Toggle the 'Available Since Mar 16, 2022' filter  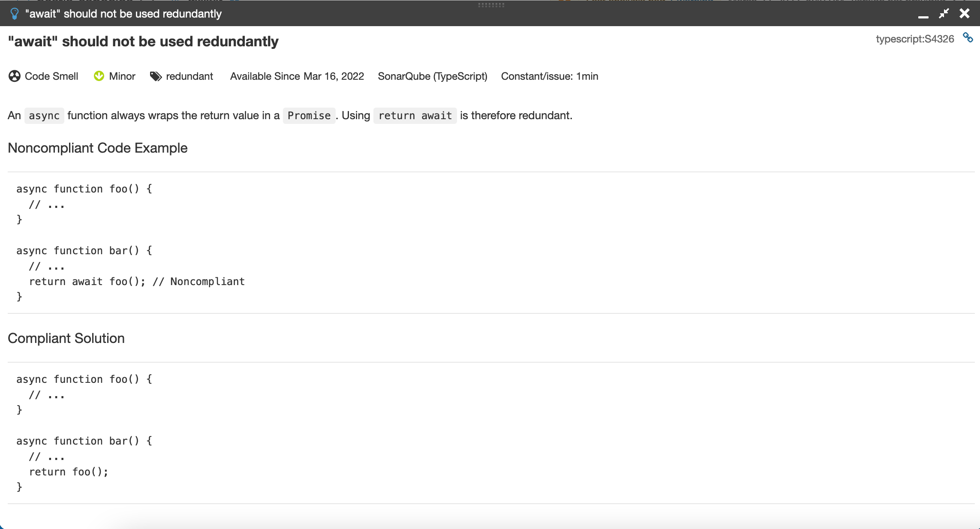pos(298,76)
